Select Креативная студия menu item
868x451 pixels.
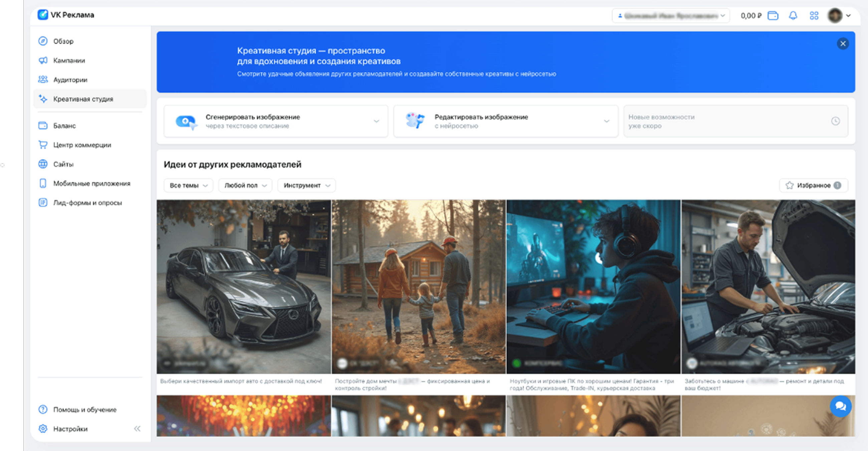pos(89,99)
